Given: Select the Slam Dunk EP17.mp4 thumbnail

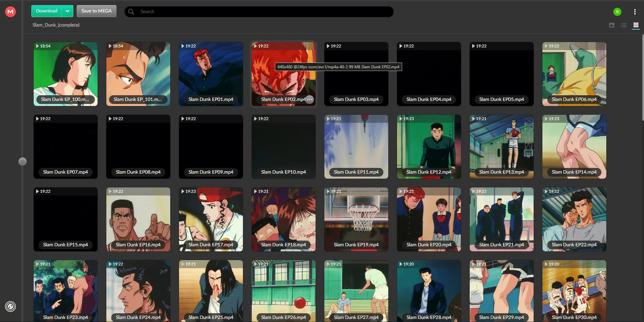Looking at the screenshot, I should click(211, 219).
